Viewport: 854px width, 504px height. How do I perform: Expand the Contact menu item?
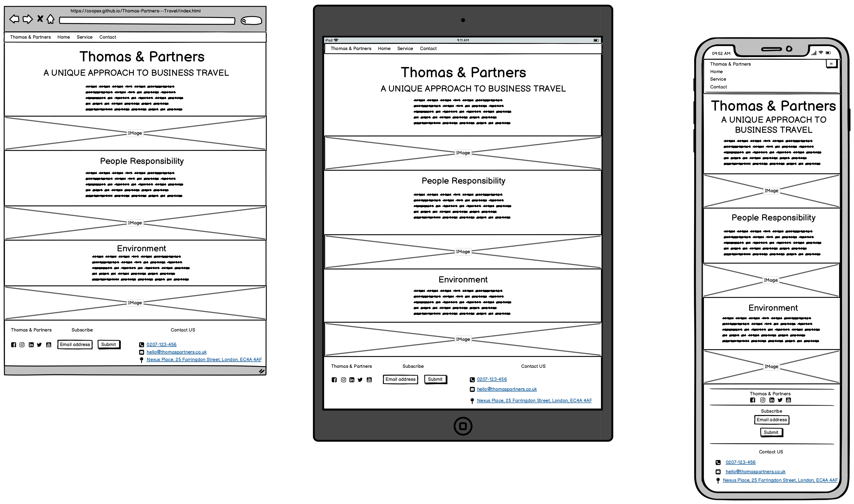tap(107, 37)
